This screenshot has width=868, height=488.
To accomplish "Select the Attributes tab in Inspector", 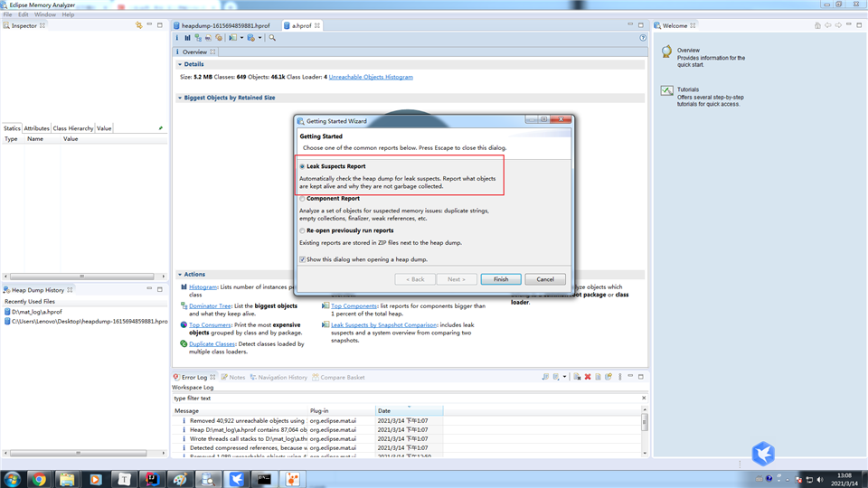I will point(36,128).
